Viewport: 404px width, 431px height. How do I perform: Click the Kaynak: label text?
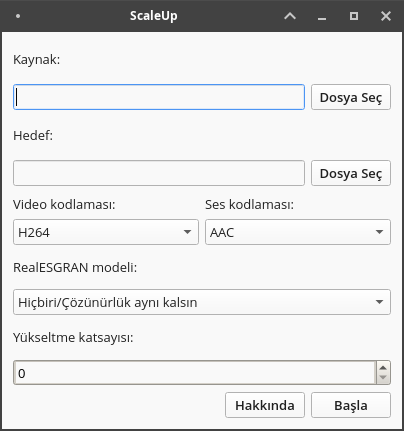(x=37, y=60)
